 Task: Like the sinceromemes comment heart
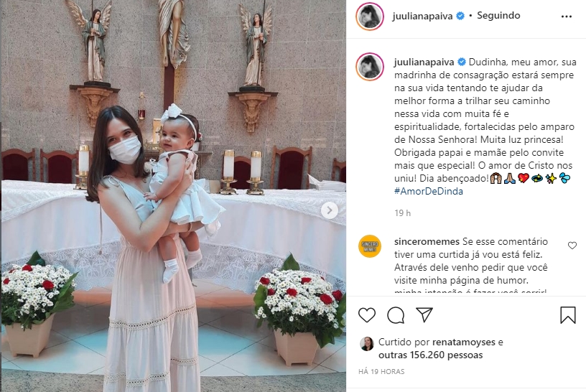pos(572,246)
